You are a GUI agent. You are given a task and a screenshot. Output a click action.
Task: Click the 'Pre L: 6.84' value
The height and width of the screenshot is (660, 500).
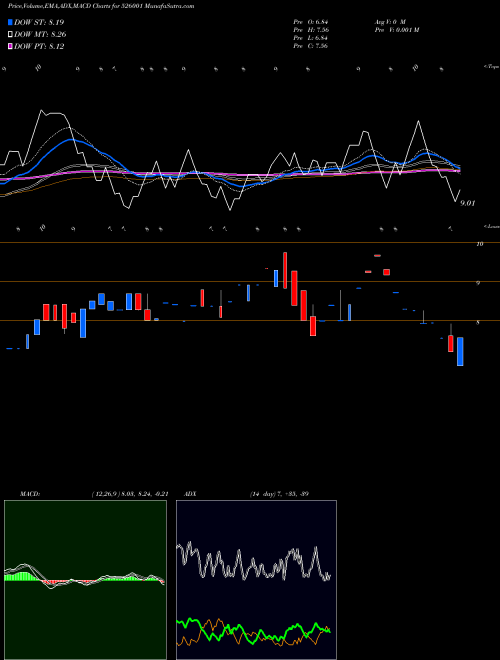pos(311,38)
